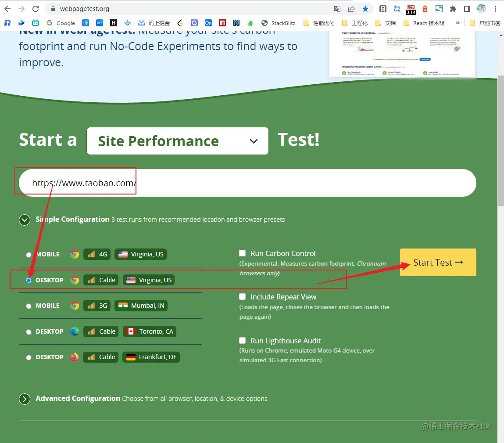Select Mobile 3G Mumbai, IN preset
Viewport: 504px width, 443px height.
click(29, 306)
